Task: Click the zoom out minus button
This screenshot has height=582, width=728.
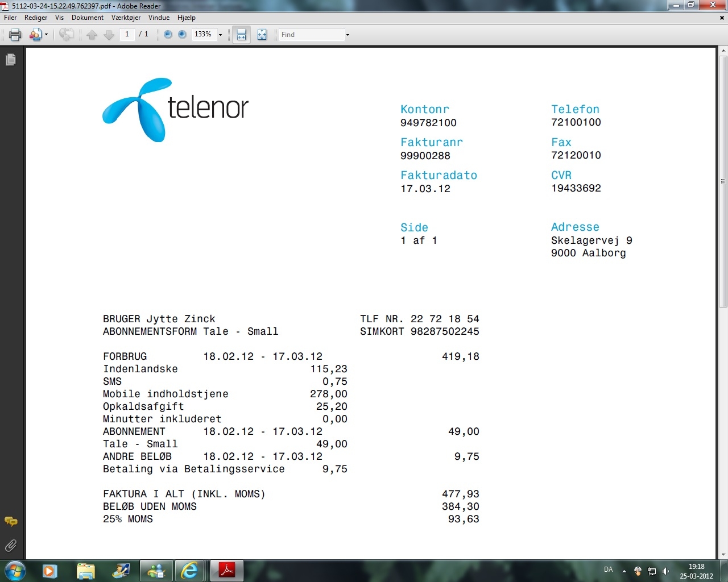Action: coord(168,35)
